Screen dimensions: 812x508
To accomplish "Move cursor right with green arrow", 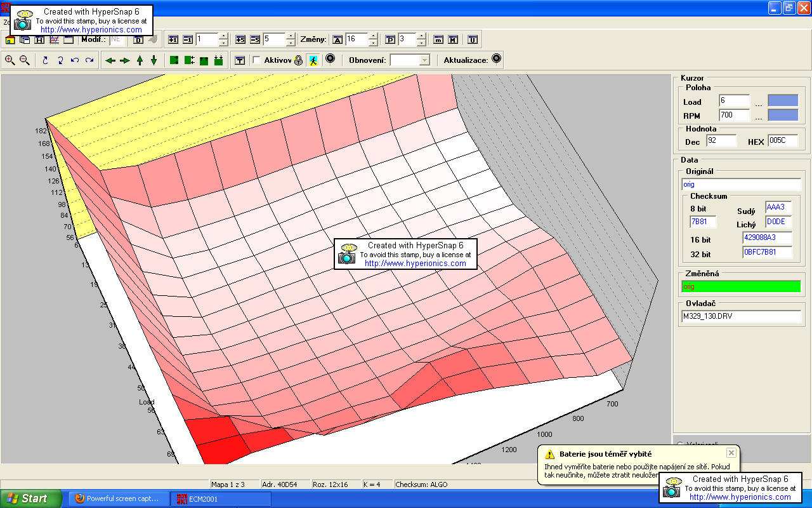I will (124, 60).
